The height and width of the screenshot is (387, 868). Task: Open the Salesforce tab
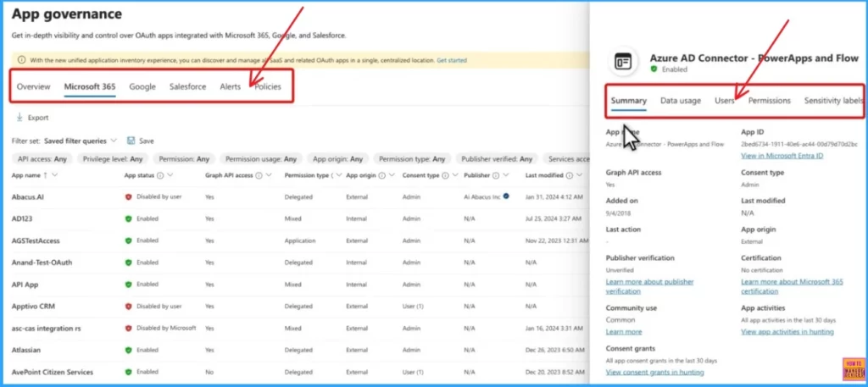[x=187, y=86]
